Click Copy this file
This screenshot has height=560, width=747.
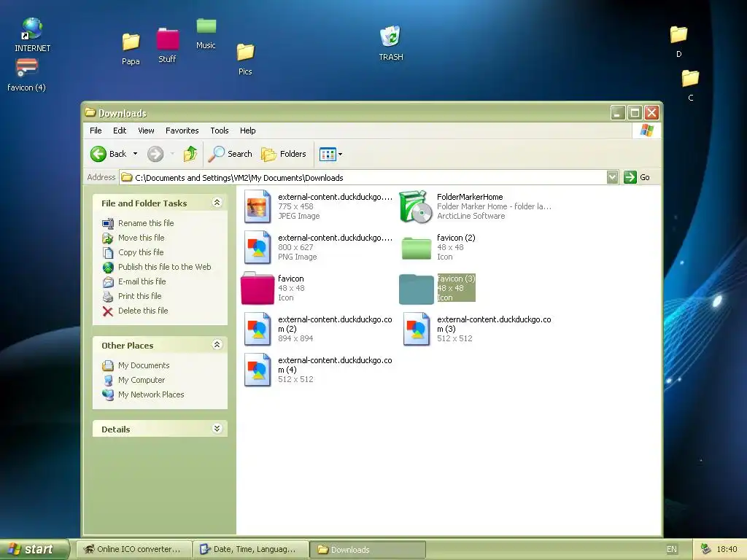pyautogui.click(x=141, y=252)
